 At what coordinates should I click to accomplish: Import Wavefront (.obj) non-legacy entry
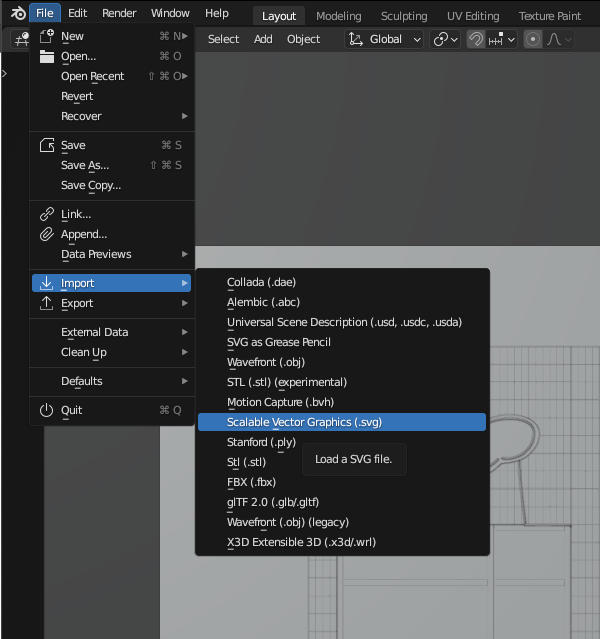click(x=342, y=362)
